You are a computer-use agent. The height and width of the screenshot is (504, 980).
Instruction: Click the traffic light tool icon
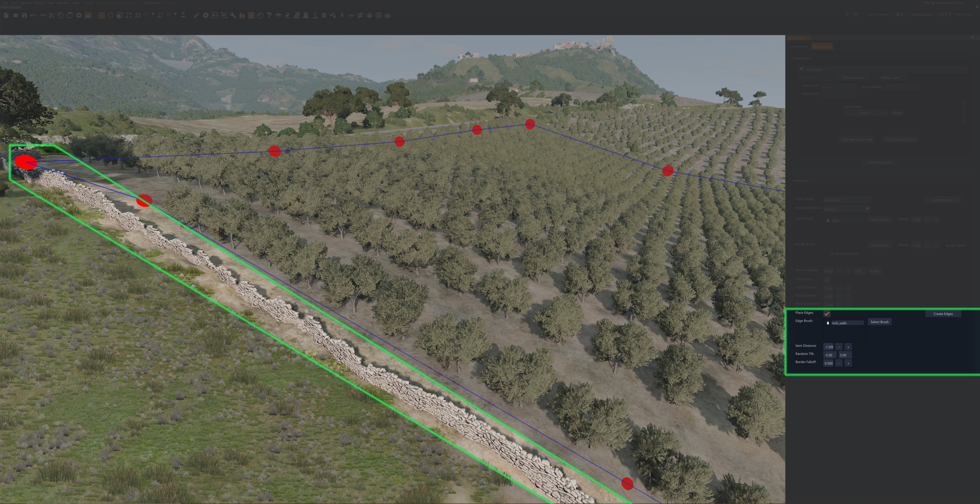(x=324, y=15)
